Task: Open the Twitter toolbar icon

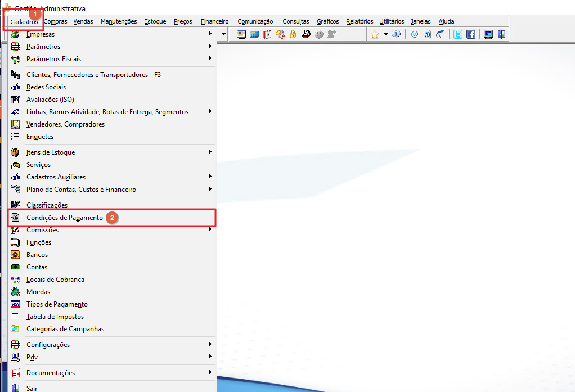Action: [x=457, y=34]
